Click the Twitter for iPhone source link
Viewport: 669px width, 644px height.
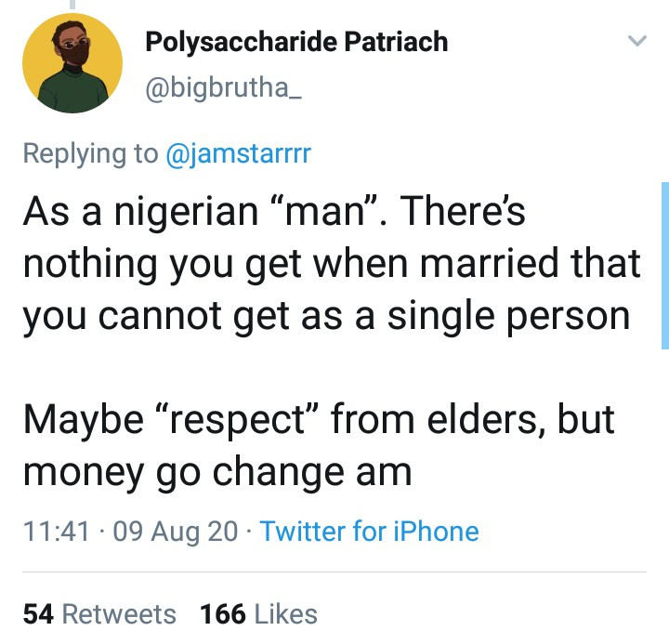(370, 532)
